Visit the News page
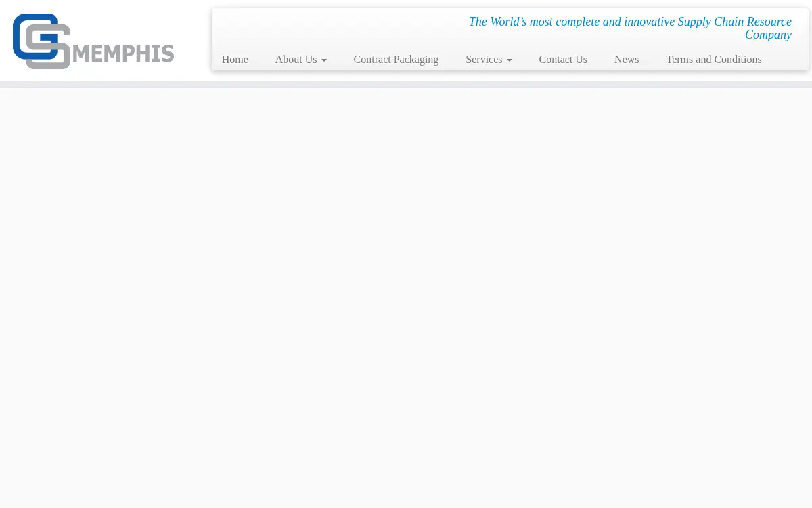The image size is (812, 508). pyautogui.click(x=627, y=60)
